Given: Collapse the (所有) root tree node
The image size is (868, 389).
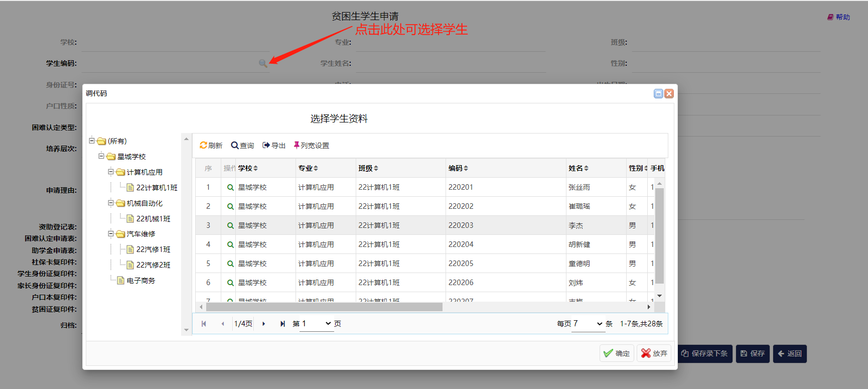Looking at the screenshot, I should (92, 141).
